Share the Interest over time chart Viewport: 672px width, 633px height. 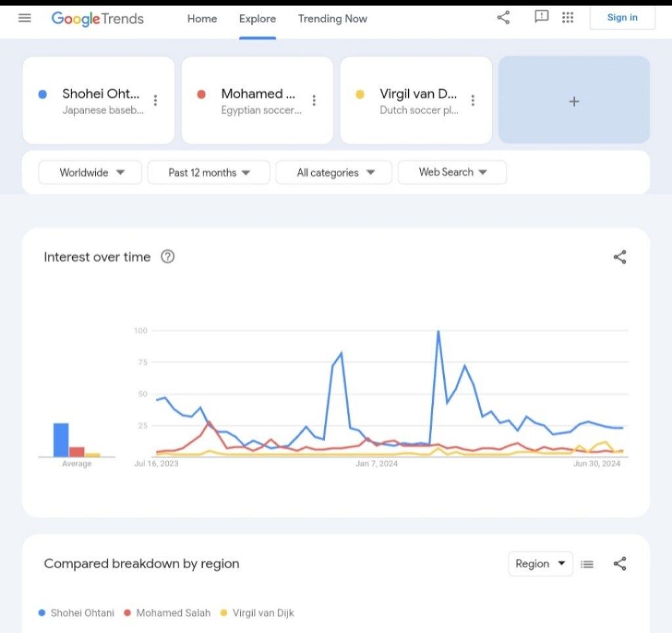[x=619, y=257]
